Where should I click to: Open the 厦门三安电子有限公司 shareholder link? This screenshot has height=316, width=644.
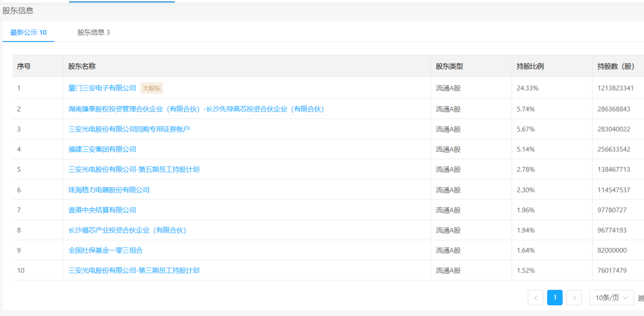pos(102,88)
